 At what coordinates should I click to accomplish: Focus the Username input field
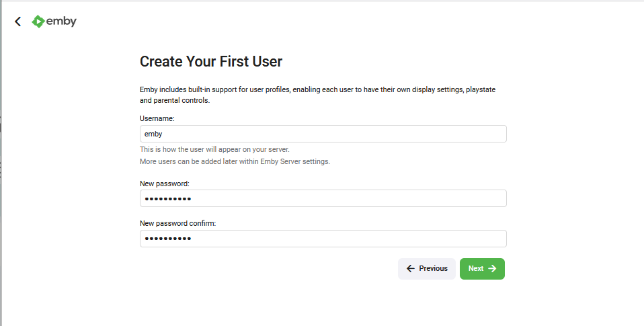click(x=323, y=134)
